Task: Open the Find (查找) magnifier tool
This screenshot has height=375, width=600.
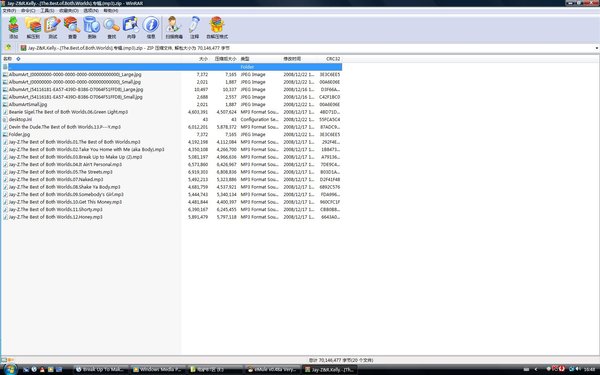Action: [111, 28]
